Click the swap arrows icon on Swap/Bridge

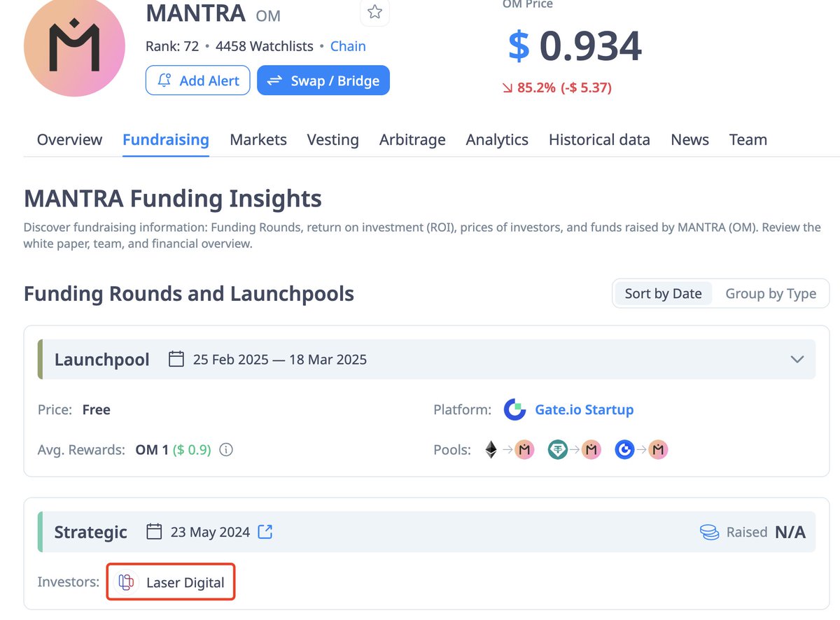pos(275,80)
